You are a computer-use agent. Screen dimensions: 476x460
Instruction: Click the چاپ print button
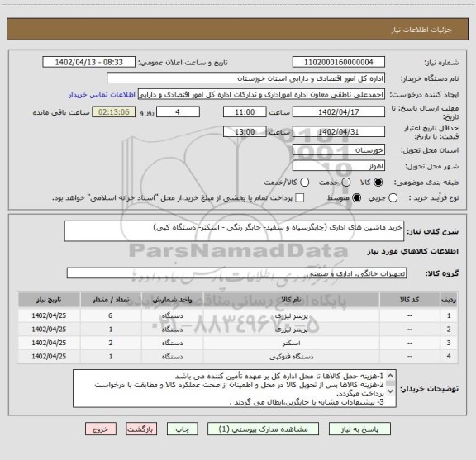(182, 429)
